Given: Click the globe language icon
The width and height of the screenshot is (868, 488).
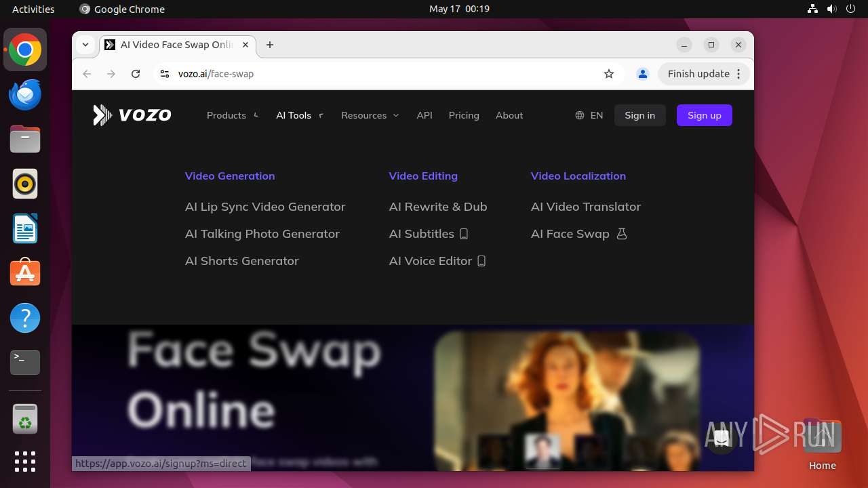Looking at the screenshot, I should pyautogui.click(x=580, y=115).
